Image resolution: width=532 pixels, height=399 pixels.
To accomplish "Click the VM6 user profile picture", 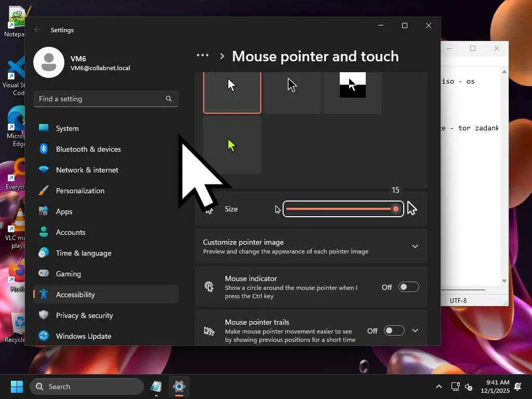I will coord(49,62).
